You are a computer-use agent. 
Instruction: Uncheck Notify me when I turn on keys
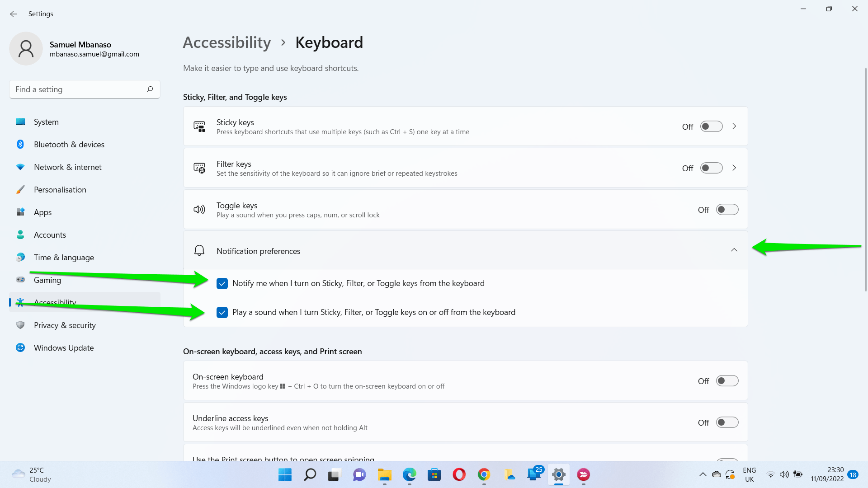[x=222, y=283]
